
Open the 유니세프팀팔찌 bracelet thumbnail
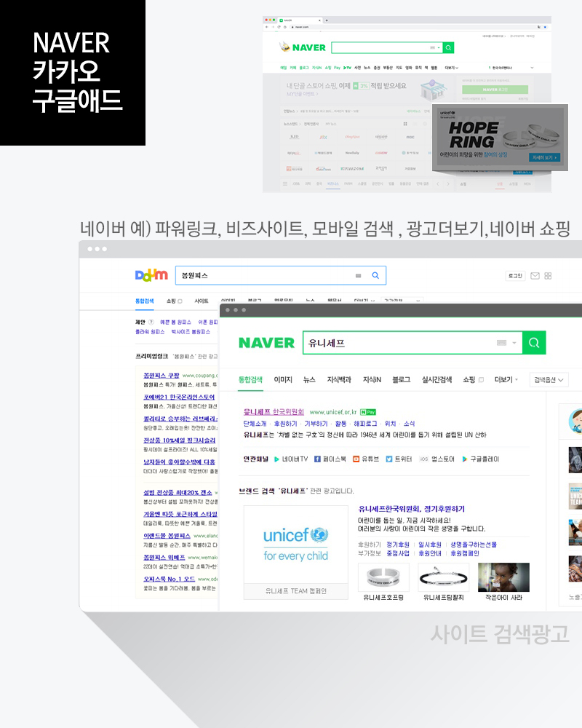point(443,577)
